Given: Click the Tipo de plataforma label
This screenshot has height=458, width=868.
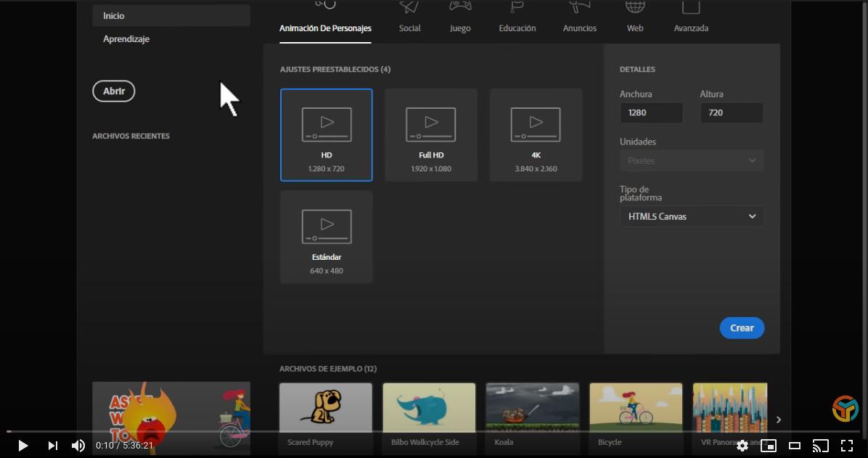Looking at the screenshot, I should tap(641, 193).
